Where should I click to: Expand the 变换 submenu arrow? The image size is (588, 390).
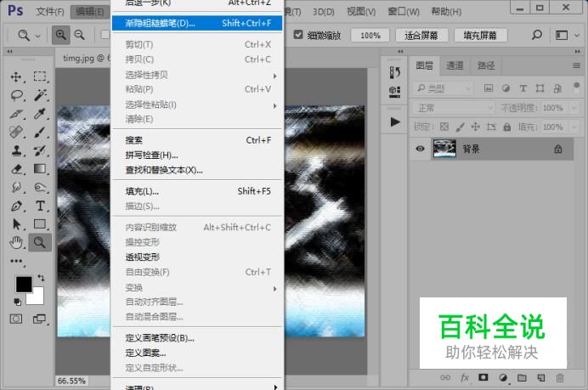point(274,288)
